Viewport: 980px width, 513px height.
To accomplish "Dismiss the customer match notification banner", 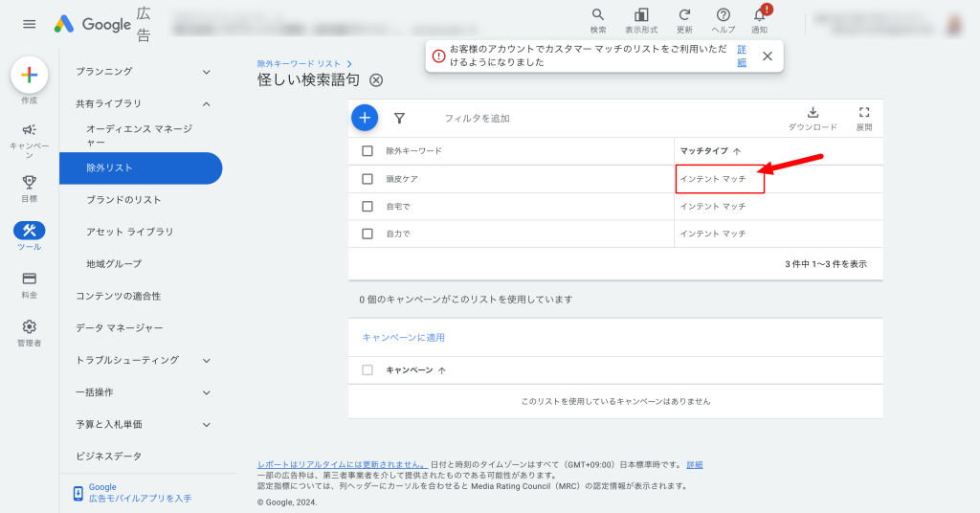I will pyautogui.click(x=768, y=56).
